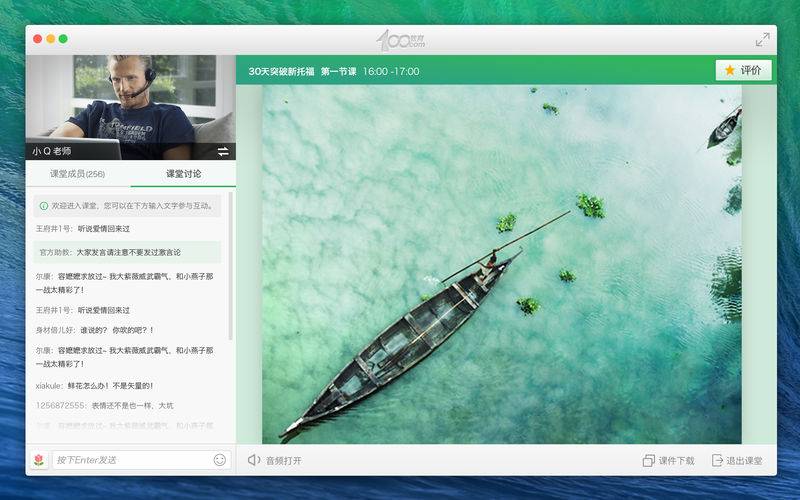Minimize window with the yellow button

pos(51,39)
